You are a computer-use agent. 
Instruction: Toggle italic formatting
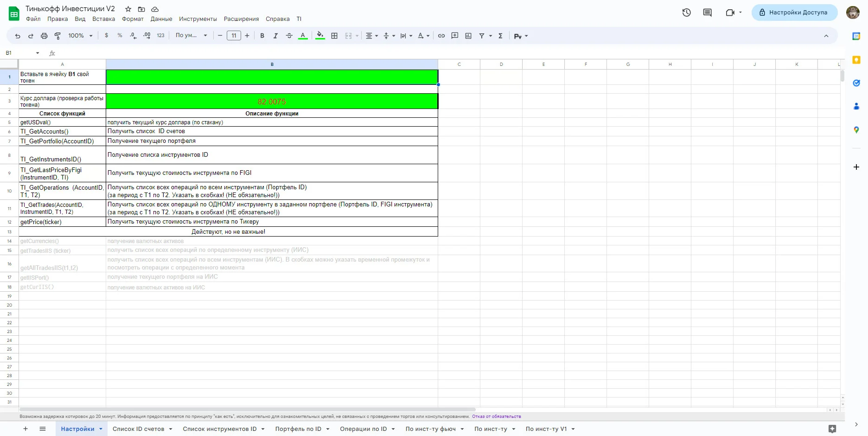275,36
